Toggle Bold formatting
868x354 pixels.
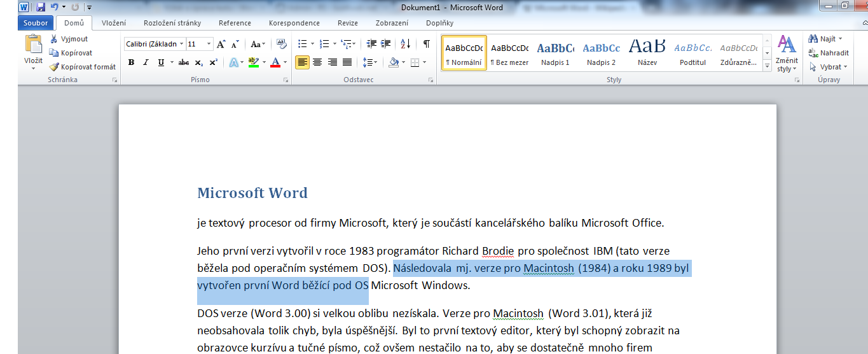point(132,62)
